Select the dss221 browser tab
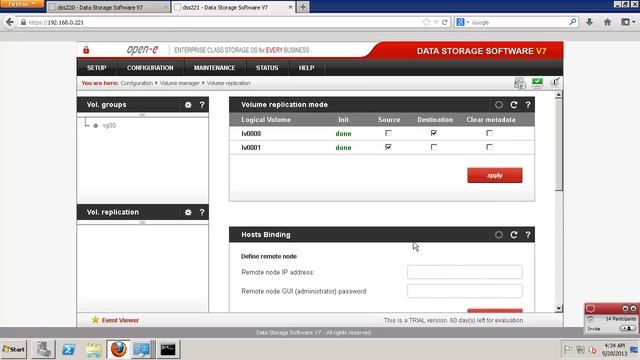Image resolution: width=640 pixels, height=360 pixels. (x=233, y=7)
